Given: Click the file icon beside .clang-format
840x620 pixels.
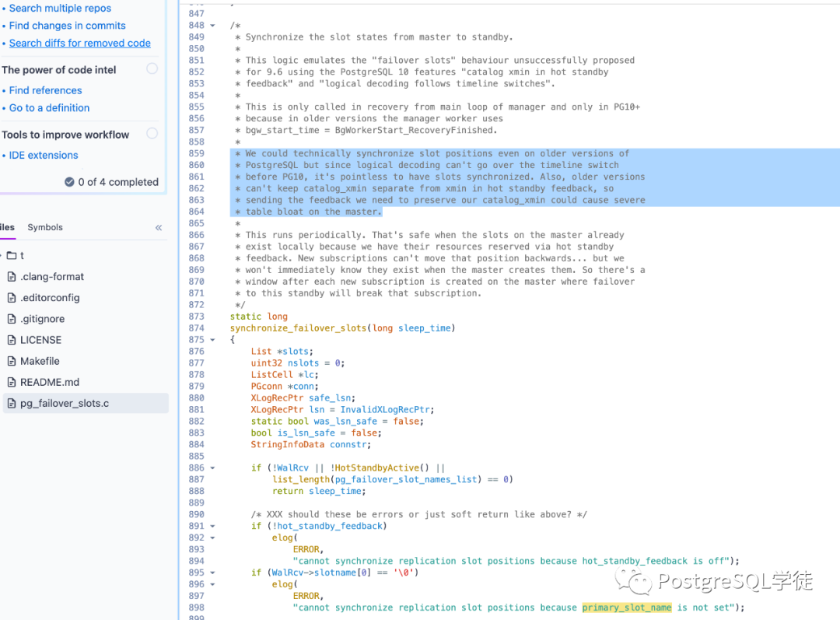Looking at the screenshot, I should tap(11, 276).
